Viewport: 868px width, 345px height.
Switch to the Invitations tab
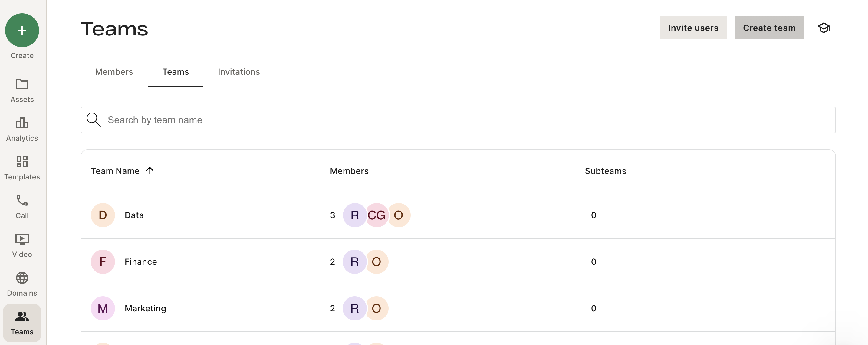238,72
